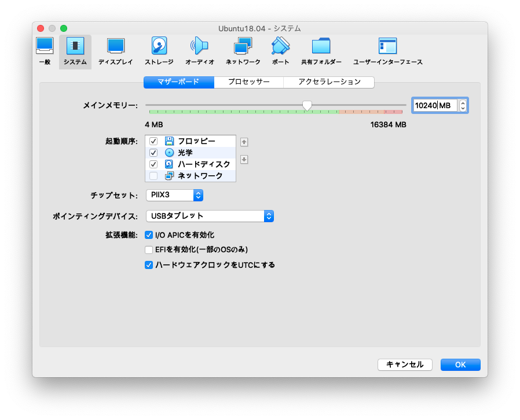Click the optical disc icon in boot order
Image resolution: width=520 pixels, height=420 pixels.
pyautogui.click(x=169, y=152)
